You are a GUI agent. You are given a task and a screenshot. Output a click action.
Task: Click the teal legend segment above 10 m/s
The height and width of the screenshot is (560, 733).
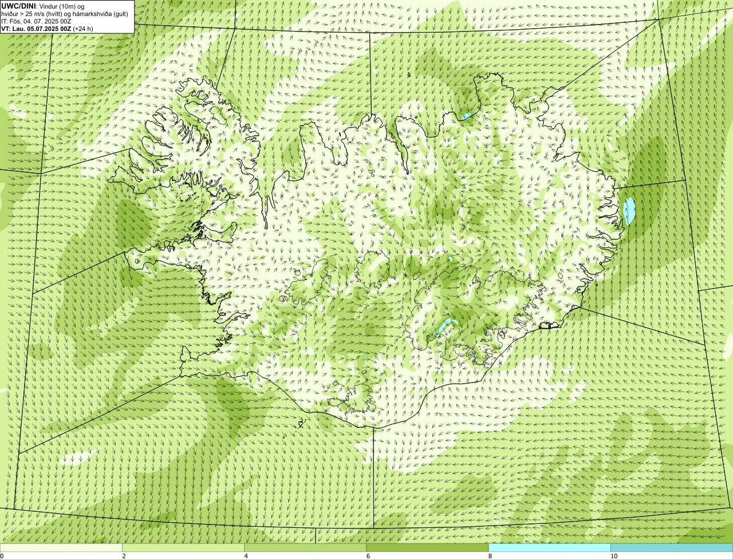[x=672, y=548]
